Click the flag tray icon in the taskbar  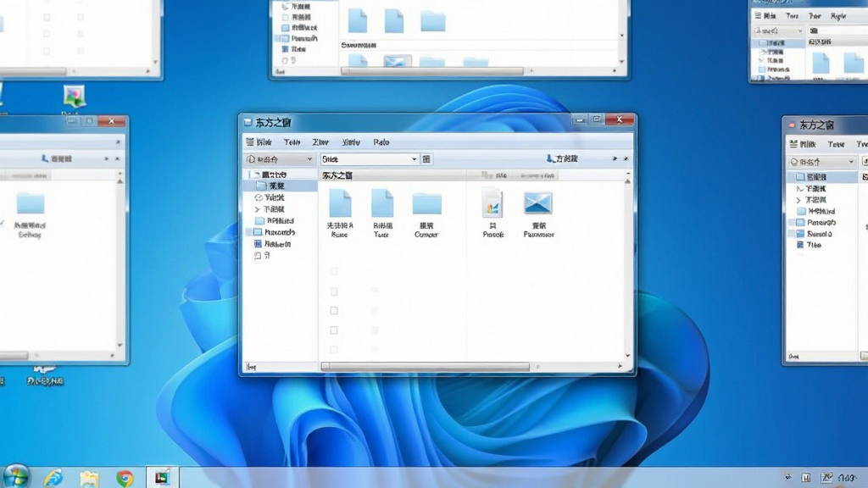(826, 478)
